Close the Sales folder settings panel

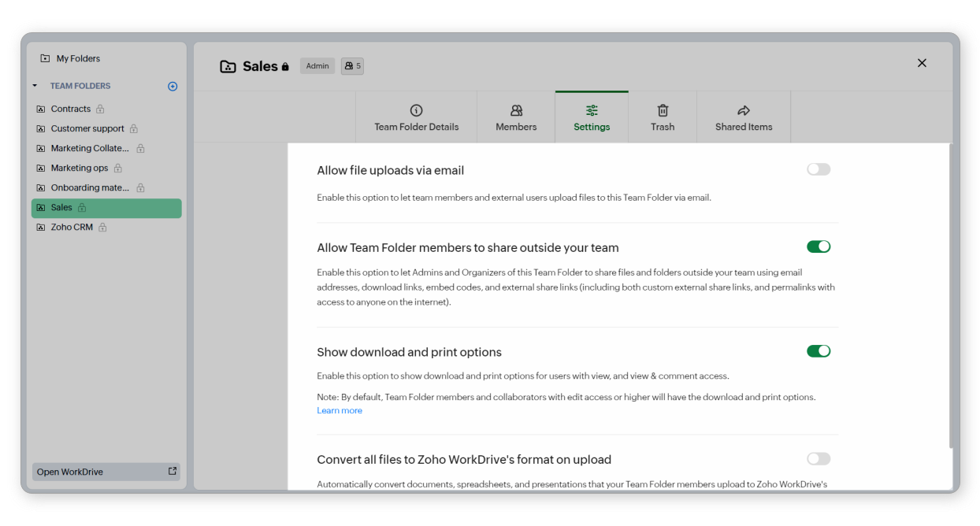click(922, 63)
